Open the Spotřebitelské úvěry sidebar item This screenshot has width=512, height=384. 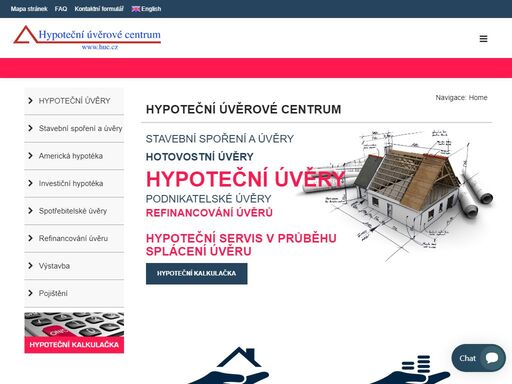click(x=74, y=211)
